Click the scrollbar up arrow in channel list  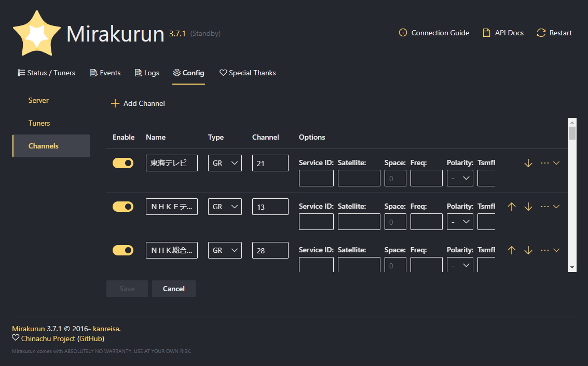click(x=572, y=122)
